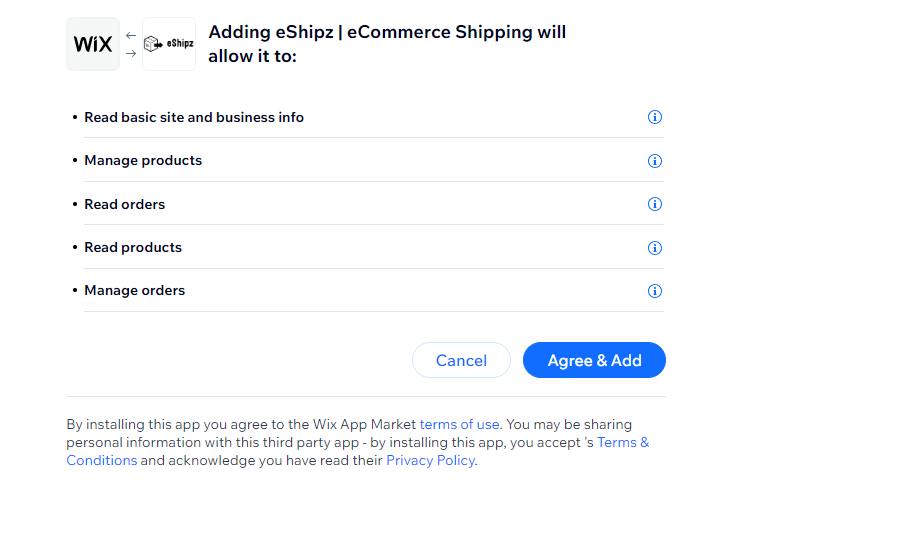Screen dimensions: 909x546
Task: Show info icon for Manage products
Action: point(655,161)
